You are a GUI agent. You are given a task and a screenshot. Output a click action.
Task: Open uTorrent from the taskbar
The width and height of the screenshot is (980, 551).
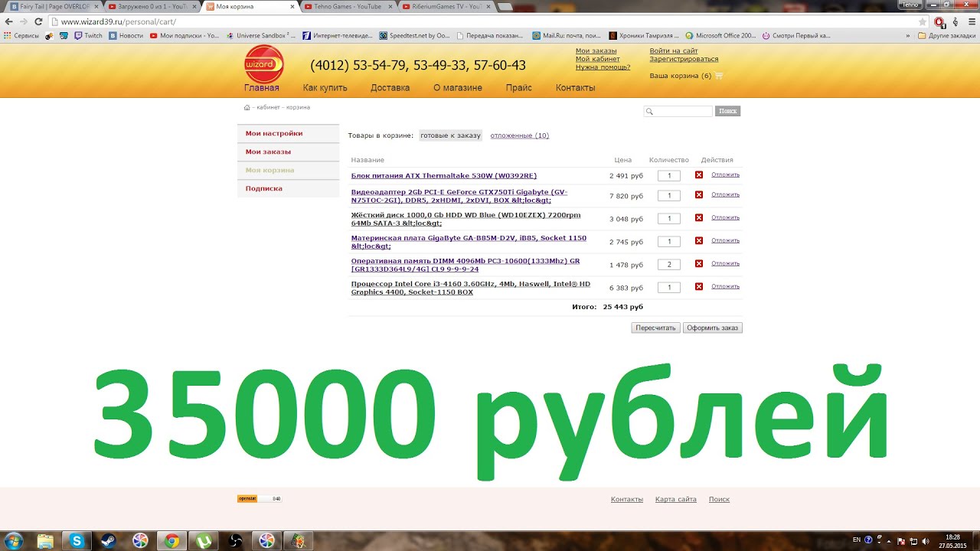[x=204, y=541]
